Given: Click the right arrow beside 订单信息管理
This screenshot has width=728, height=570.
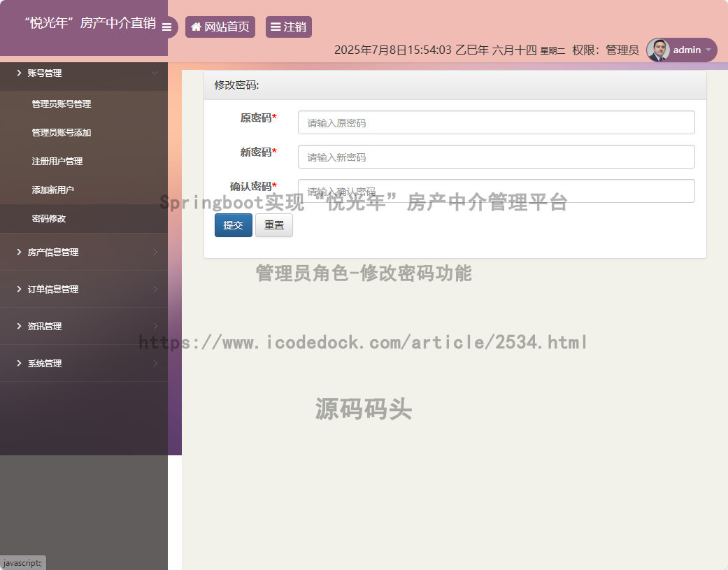Looking at the screenshot, I should (155, 289).
